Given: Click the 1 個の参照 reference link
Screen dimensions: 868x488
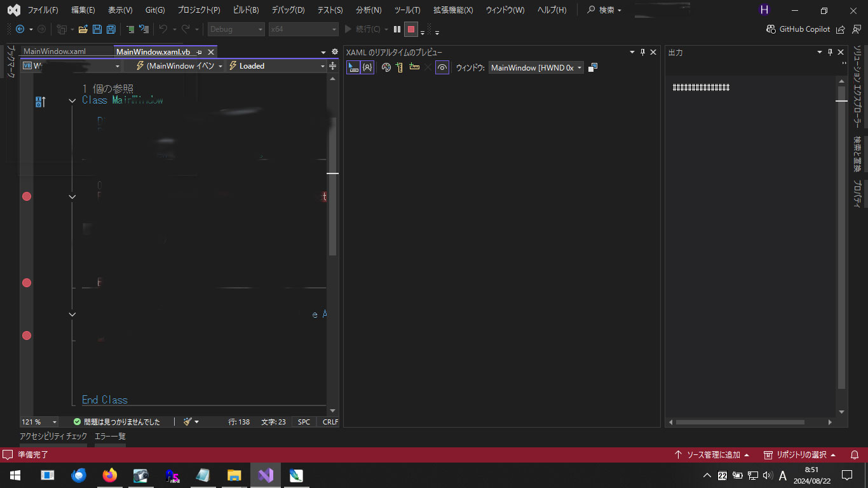Looking at the screenshot, I should click(108, 89).
